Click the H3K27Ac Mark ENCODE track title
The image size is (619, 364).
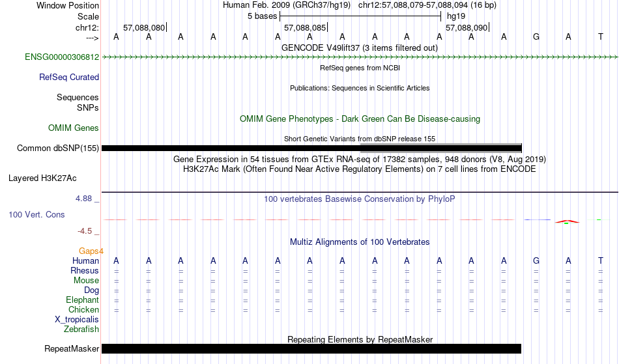coord(360,169)
